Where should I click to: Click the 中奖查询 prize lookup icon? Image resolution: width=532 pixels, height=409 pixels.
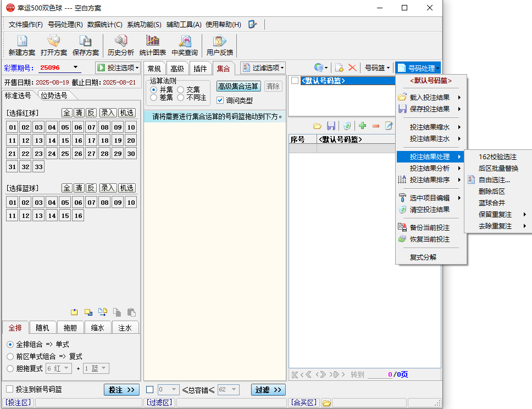point(184,46)
